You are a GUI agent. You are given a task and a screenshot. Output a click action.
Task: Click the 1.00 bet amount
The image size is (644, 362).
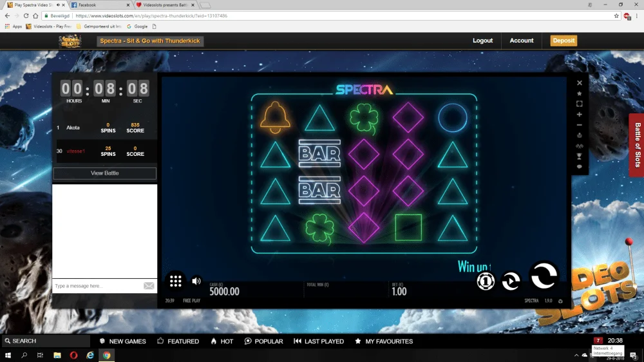[399, 291]
